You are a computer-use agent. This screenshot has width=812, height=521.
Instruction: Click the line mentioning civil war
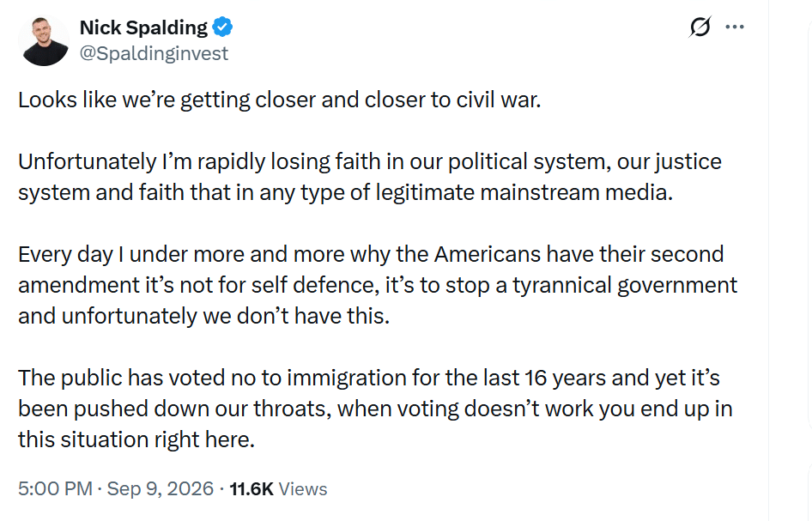click(x=280, y=100)
